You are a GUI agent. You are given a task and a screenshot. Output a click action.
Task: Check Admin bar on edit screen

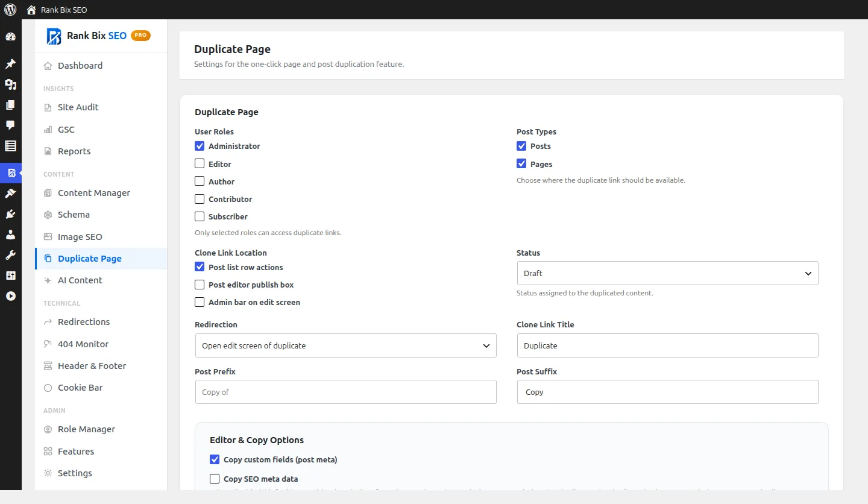click(200, 301)
